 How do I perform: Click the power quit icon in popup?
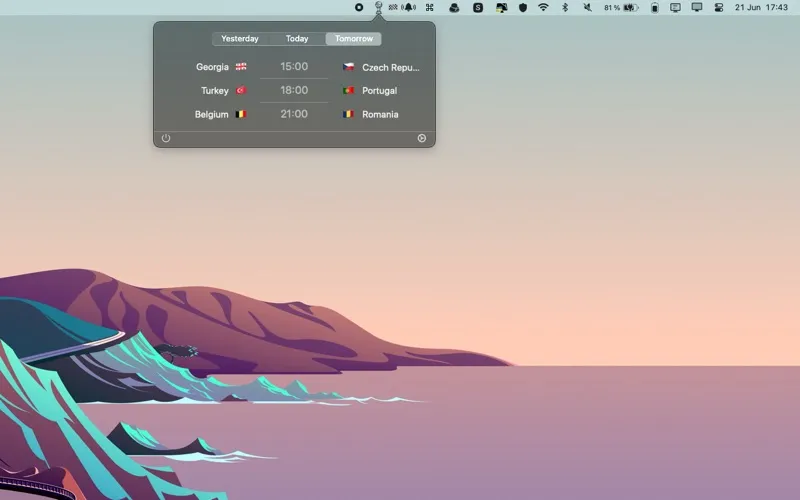tap(166, 138)
